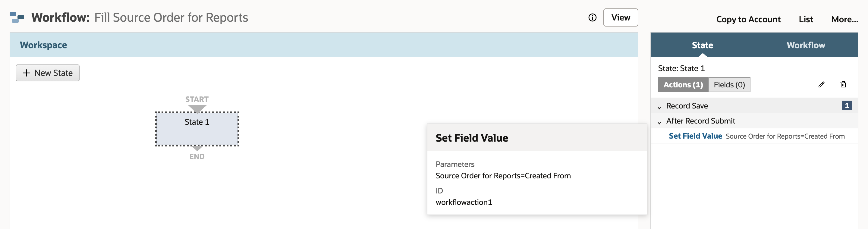Image resolution: width=868 pixels, height=229 pixels.
Task: Select the State 1 box in workspace
Action: pos(197,129)
